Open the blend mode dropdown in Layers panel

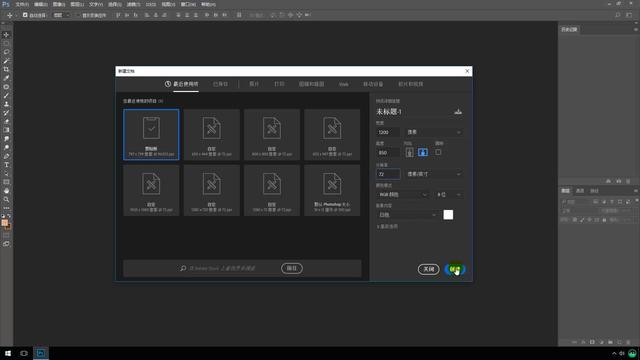[x=579, y=211]
